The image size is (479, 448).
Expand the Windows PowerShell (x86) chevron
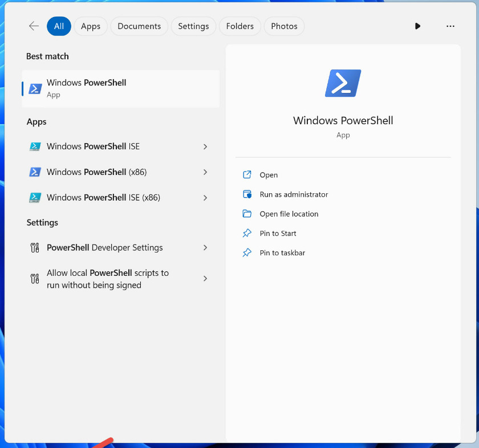pos(205,172)
